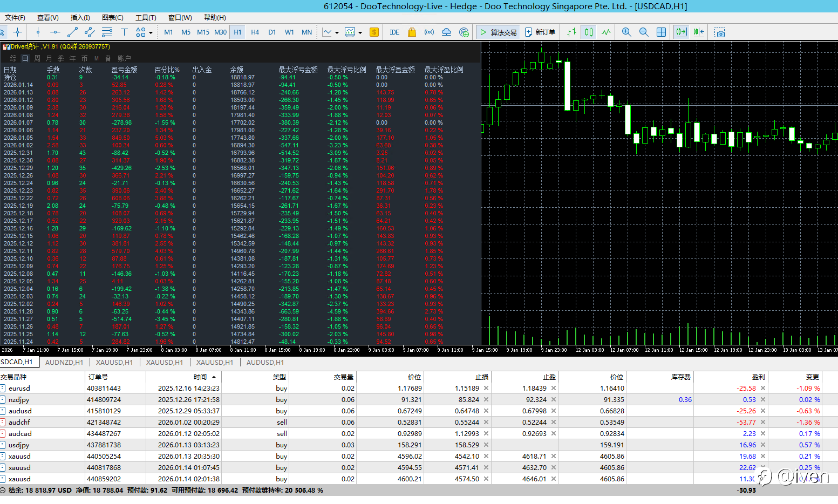
Task: Click the zoom out magnifier icon
Action: click(x=643, y=32)
